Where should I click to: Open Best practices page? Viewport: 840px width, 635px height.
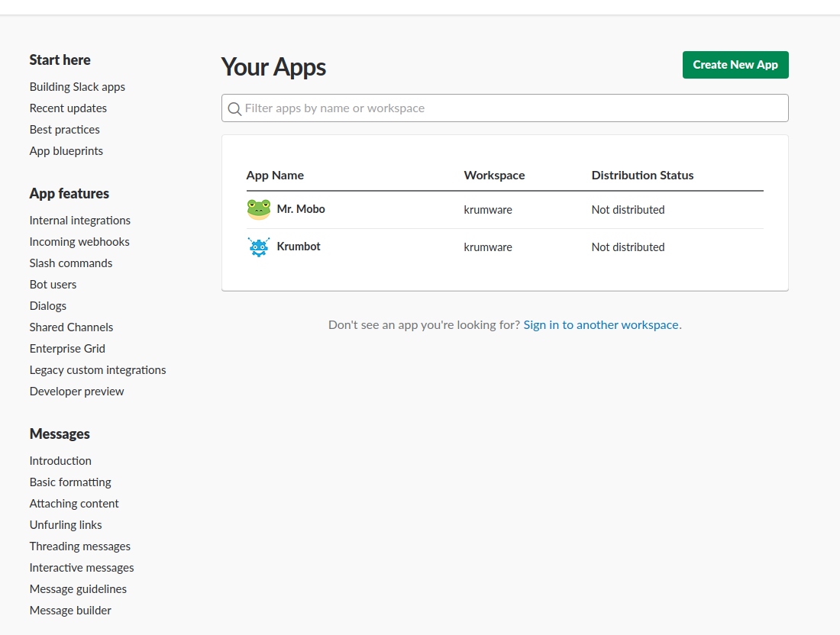tap(64, 130)
